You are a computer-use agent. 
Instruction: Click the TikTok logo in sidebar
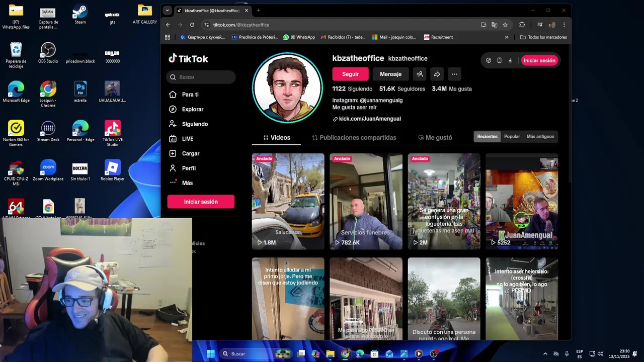tap(188, 59)
